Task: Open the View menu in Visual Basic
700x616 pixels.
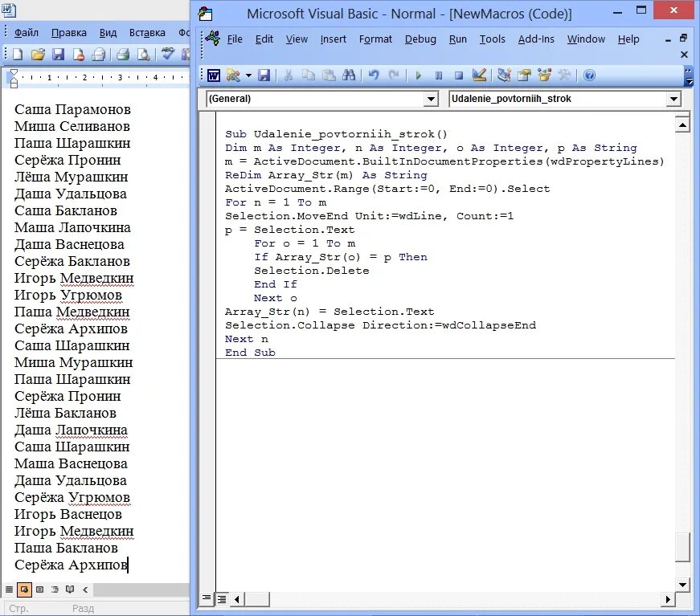Action: point(297,39)
